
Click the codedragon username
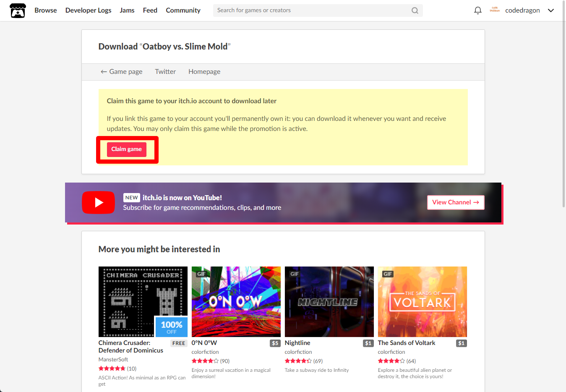point(522,10)
